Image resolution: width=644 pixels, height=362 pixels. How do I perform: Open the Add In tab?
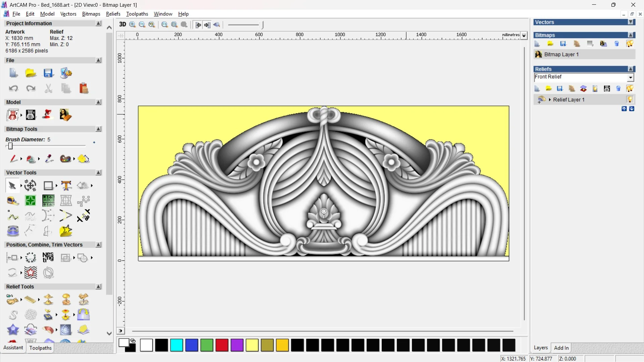click(x=561, y=348)
